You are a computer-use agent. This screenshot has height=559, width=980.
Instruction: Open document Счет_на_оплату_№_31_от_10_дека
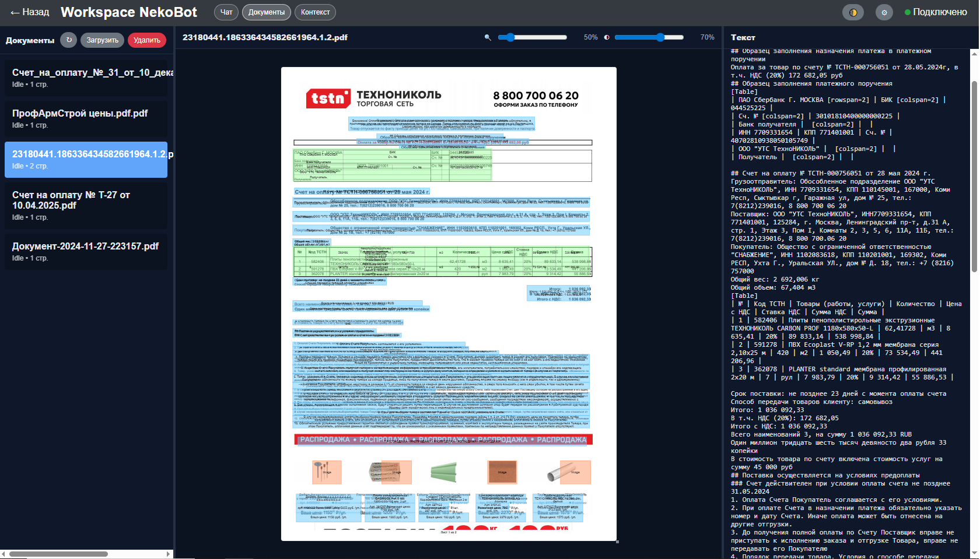[x=86, y=78]
